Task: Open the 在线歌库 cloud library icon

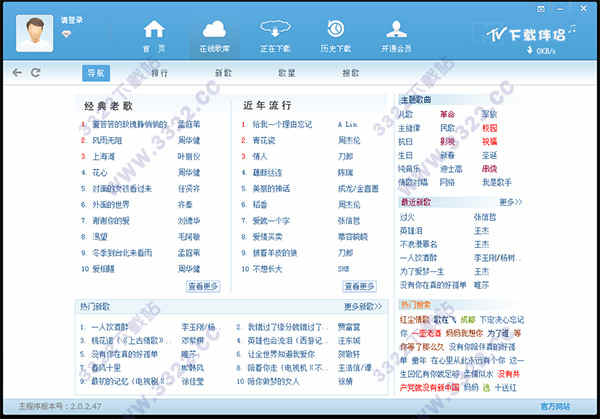Action: pyautogui.click(x=214, y=36)
